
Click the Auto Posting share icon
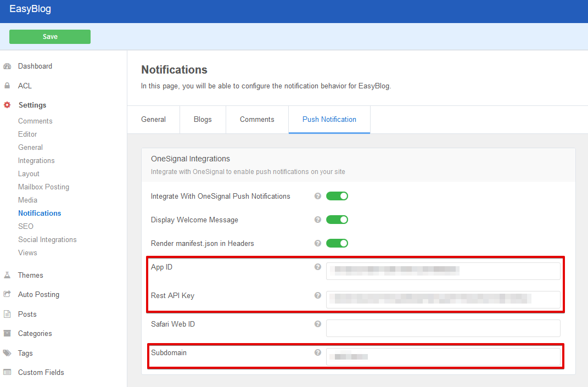point(7,294)
